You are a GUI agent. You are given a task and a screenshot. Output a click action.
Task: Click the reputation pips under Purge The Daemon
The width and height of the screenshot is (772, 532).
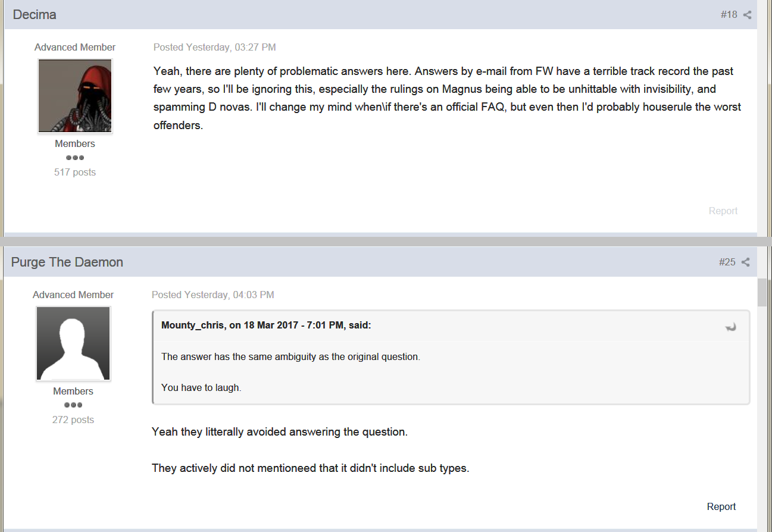click(73, 405)
